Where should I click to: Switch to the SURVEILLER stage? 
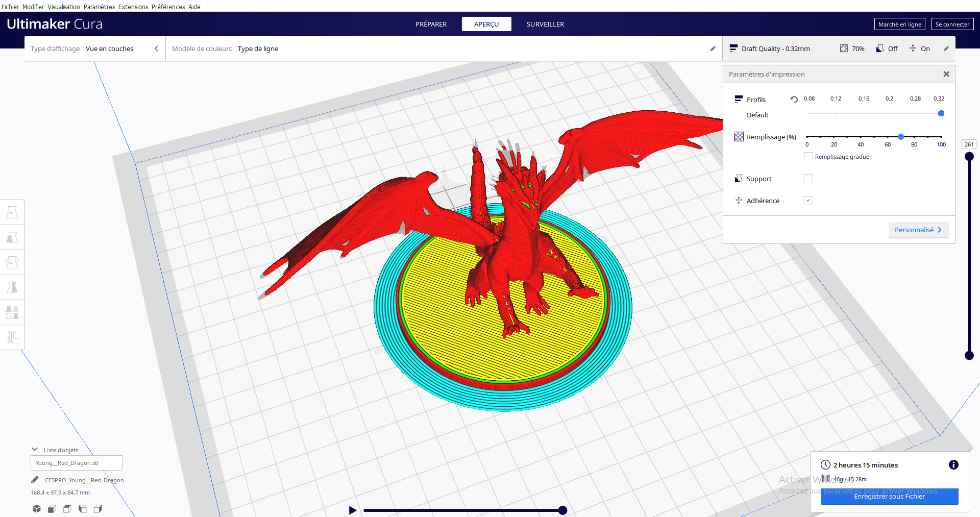pyautogui.click(x=545, y=24)
